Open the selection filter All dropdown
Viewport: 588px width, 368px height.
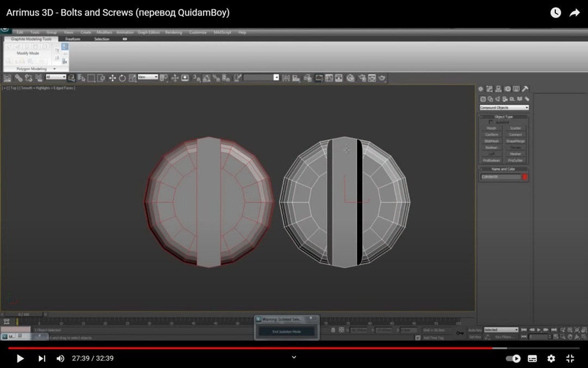pyautogui.click(x=56, y=77)
